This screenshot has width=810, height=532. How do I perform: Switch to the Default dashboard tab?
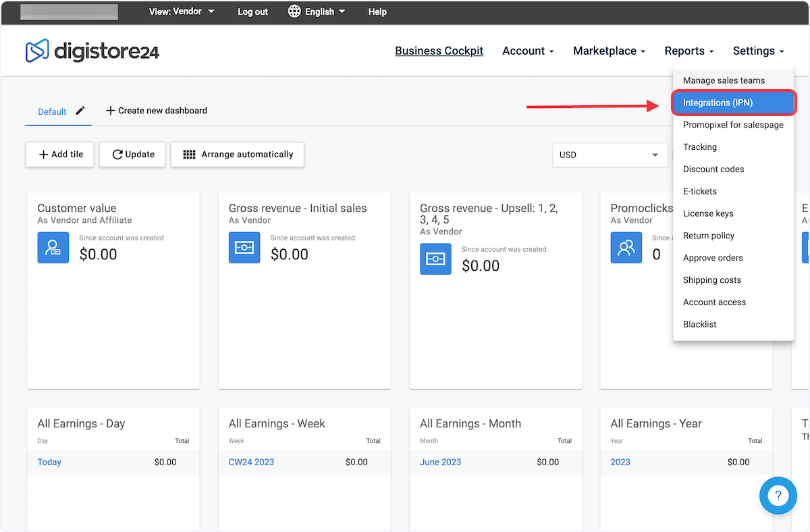click(52, 112)
